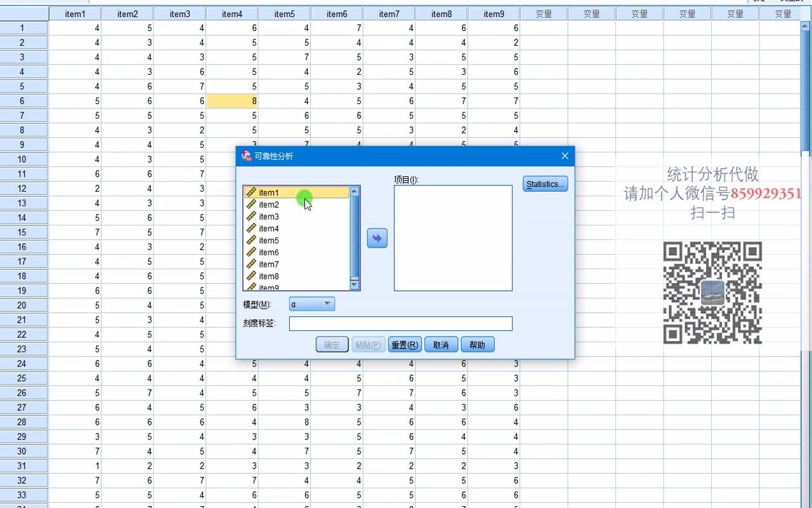The height and width of the screenshot is (508, 812).
Task: Select the item3 column header
Action: (180, 14)
